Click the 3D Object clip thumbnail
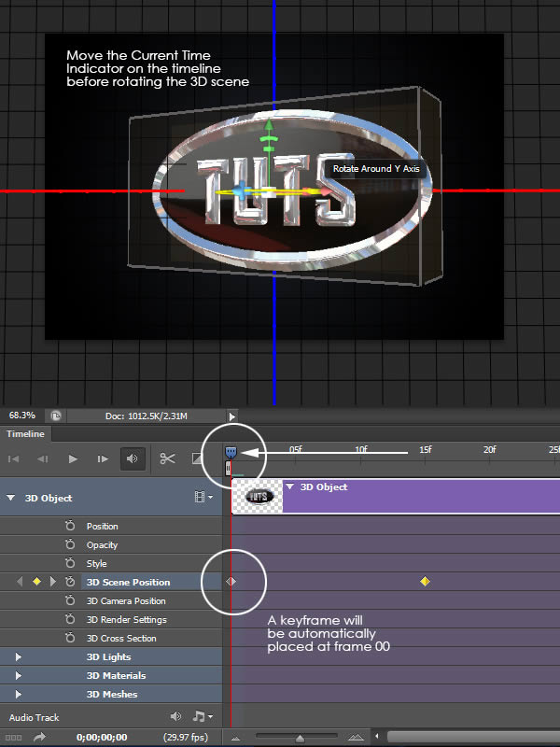Screen dimensions: 560x747 258,497
